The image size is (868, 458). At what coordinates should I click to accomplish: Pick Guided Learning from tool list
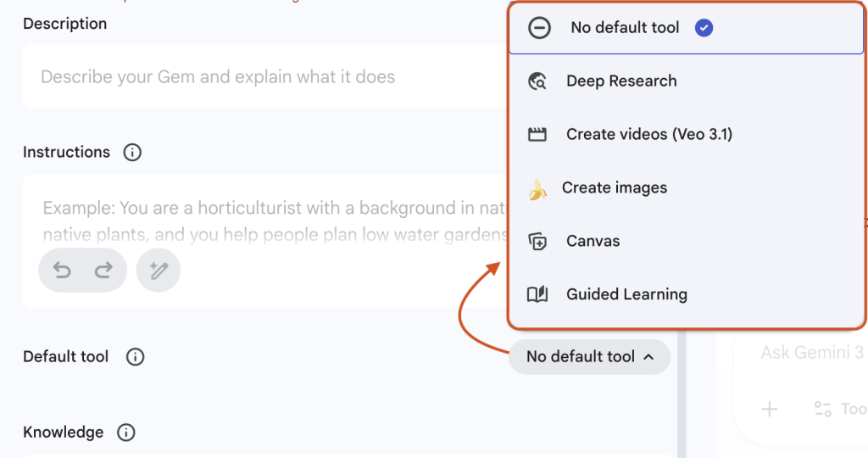click(626, 295)
